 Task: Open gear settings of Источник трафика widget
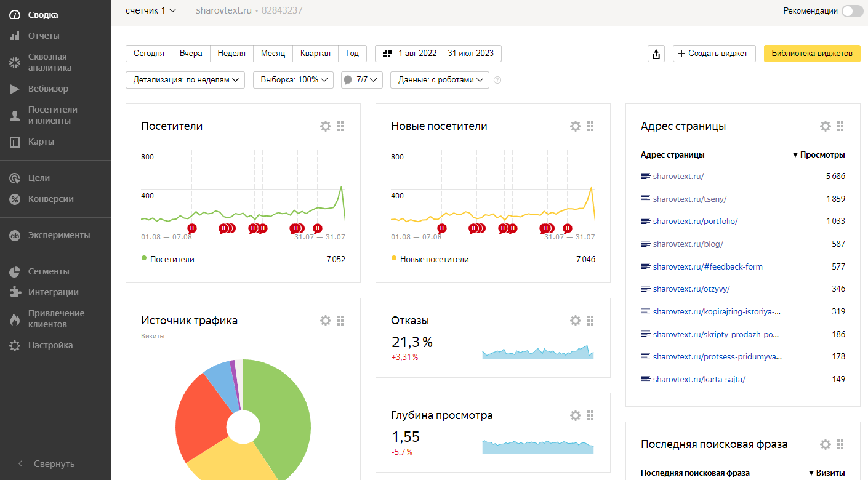[326, 321]
